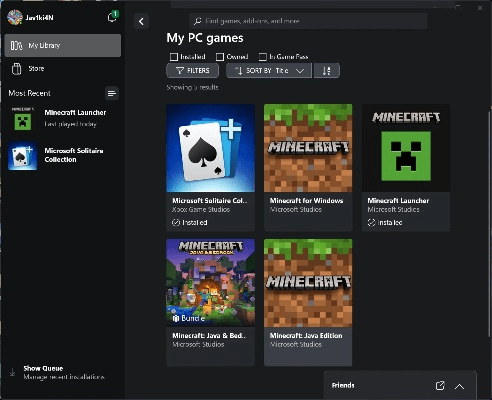
Task: Pop out the Friends panel
Action: [440, 386]
